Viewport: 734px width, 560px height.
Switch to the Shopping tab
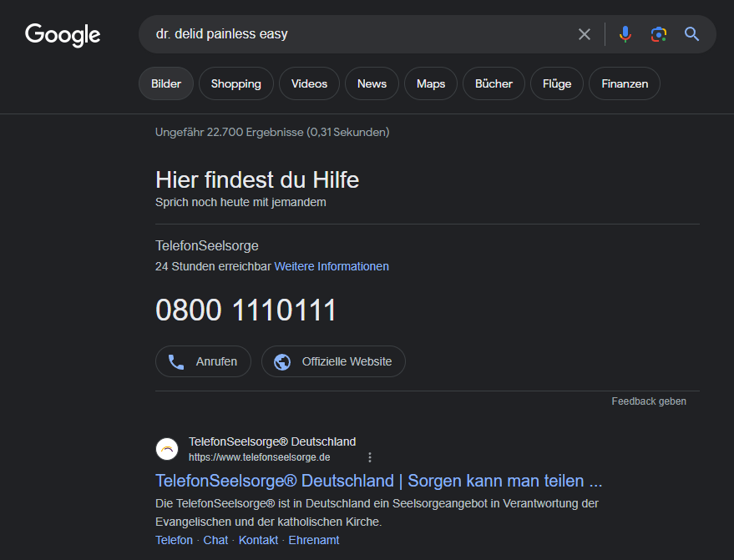pyautogui.click(x=236, y=83)
